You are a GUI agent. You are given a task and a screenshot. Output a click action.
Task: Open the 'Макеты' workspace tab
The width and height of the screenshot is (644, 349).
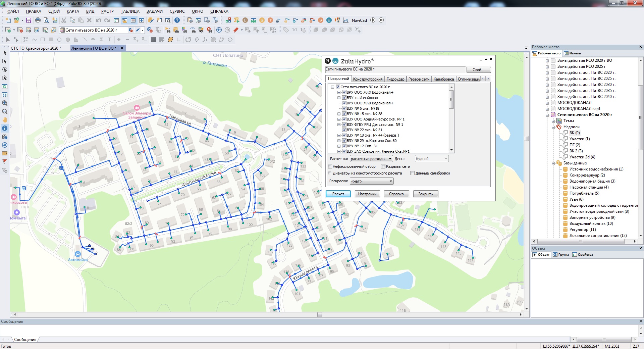click(573, 53)
